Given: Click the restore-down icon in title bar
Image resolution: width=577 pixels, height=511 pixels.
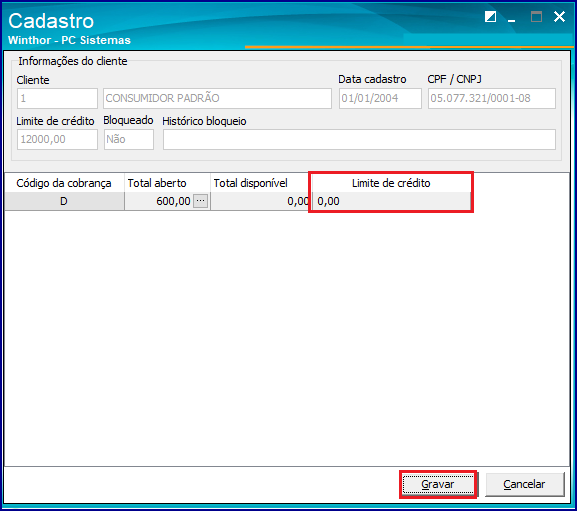Looking at the screenshot, I should click(490, 17).
